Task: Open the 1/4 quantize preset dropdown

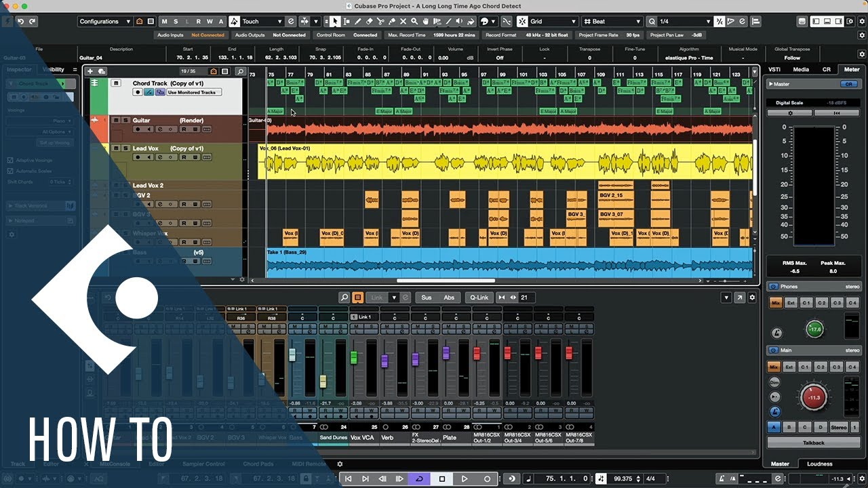Action: click(x=685, y=22)
